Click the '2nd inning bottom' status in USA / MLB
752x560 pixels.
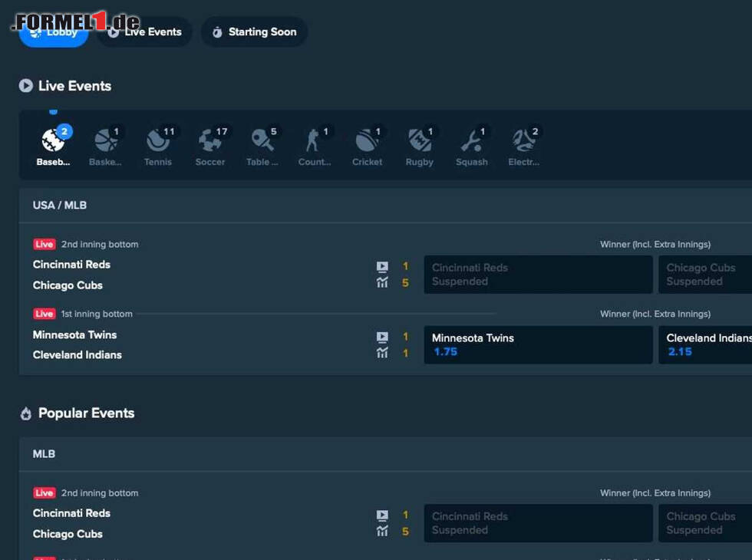pyautogui.click(x=100, y=245)
